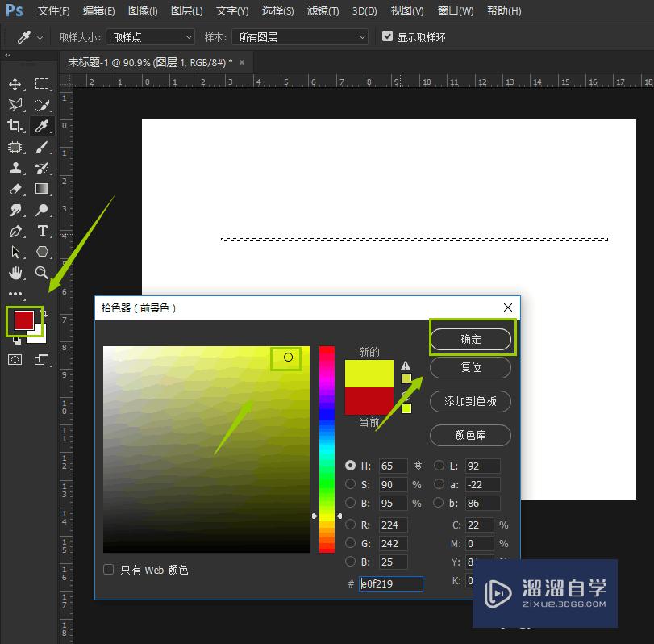Select the Brush tool
Screen dimensions: 654x644
click(42, 147)
